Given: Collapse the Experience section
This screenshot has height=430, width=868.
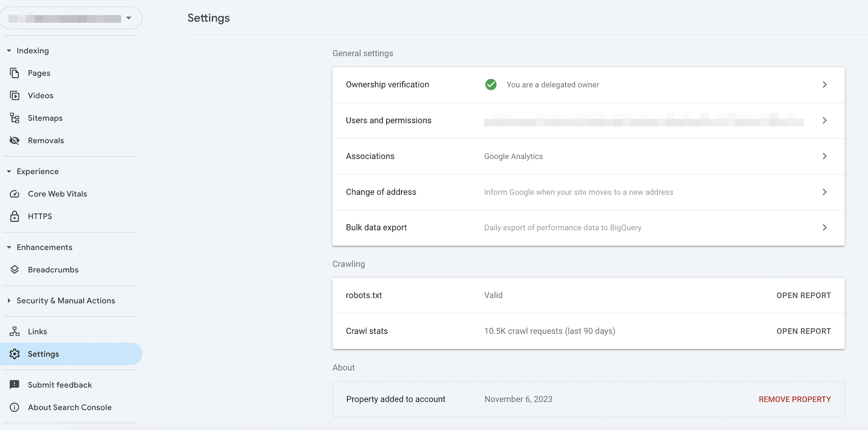Looking at the screenshot, I should (x=9, y=171).
